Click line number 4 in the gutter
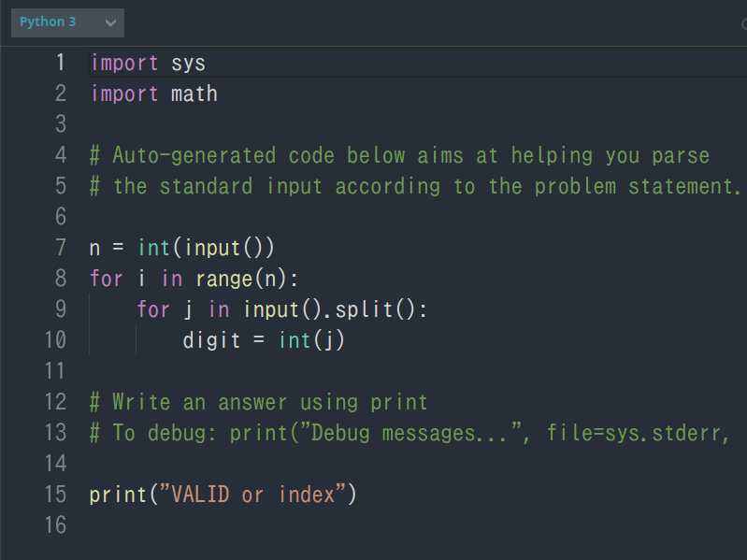The width and height of the screenshot is (747, 560). 61,155
